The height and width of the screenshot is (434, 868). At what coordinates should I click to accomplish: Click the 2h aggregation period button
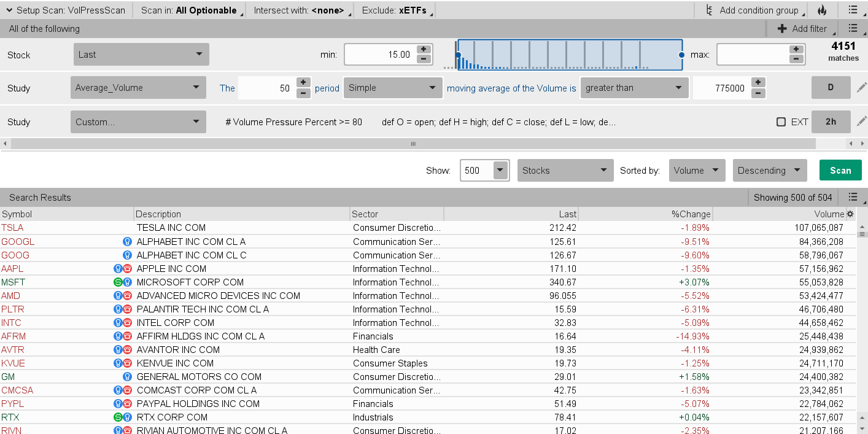tap(831, 122)
